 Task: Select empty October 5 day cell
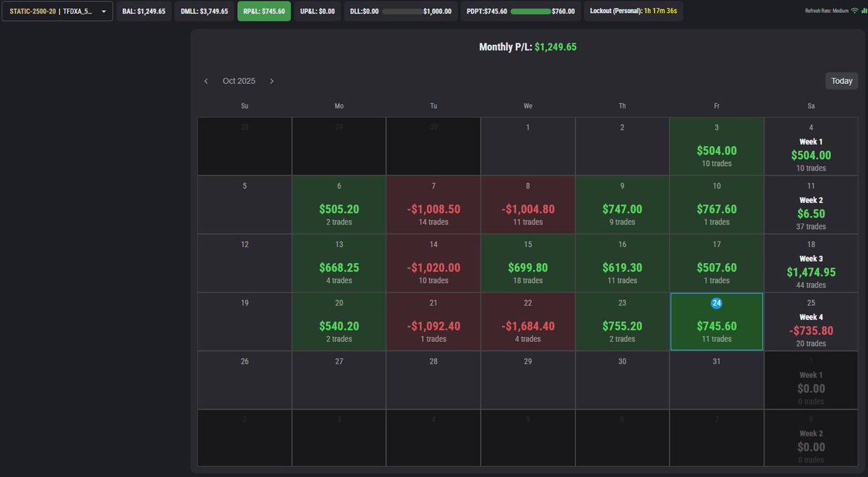244,205
